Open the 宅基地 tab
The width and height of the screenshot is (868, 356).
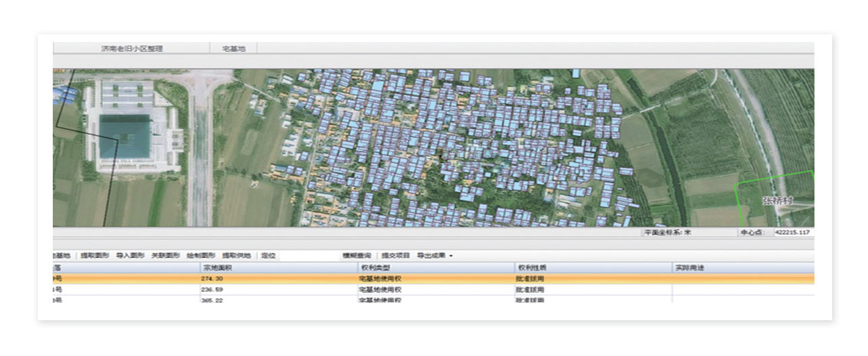pyautogui.click(x=233, y=49)
